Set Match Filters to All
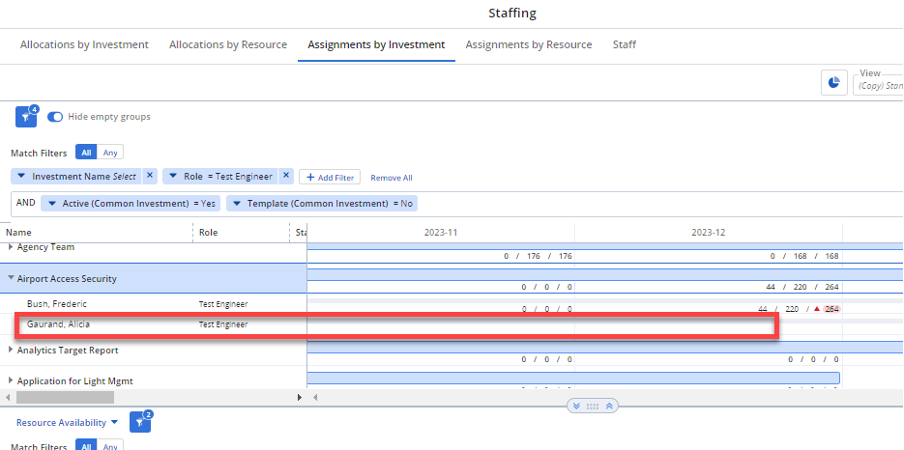 (86, 153)
